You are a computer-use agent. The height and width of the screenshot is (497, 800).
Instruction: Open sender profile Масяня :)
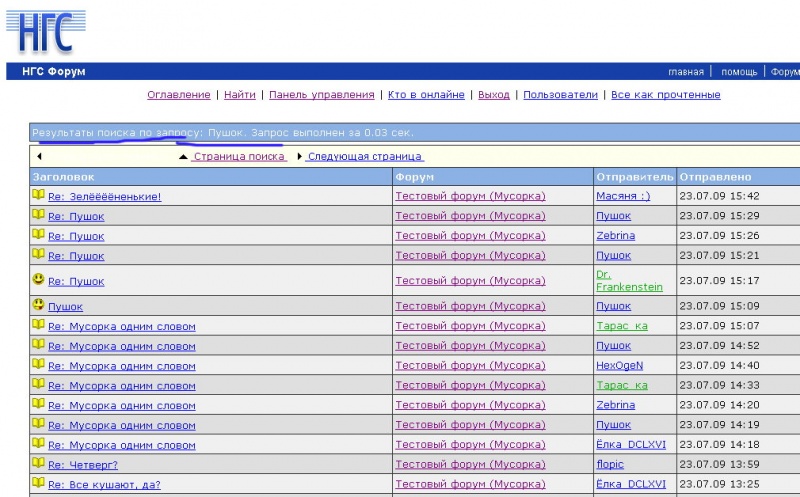(x=623, y=196)
